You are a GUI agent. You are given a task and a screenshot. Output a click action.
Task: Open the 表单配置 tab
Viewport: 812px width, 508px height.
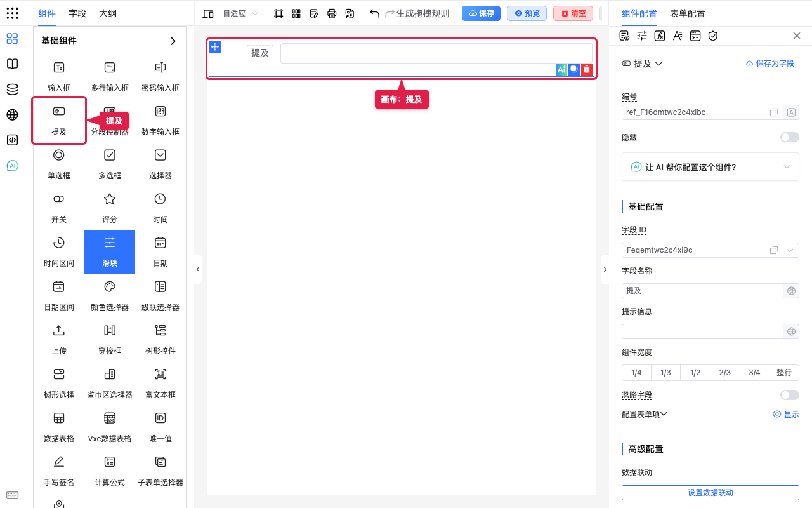point(688,13)
